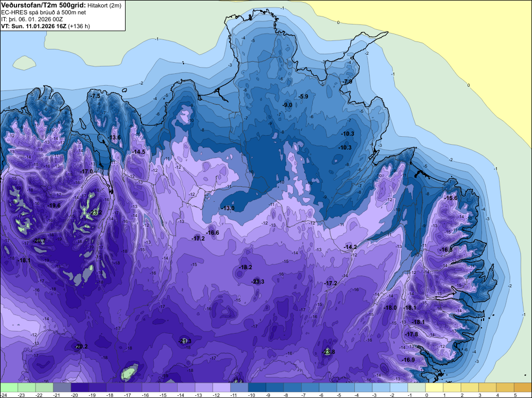Click the -16.6 temperature reading

(213, 233)
